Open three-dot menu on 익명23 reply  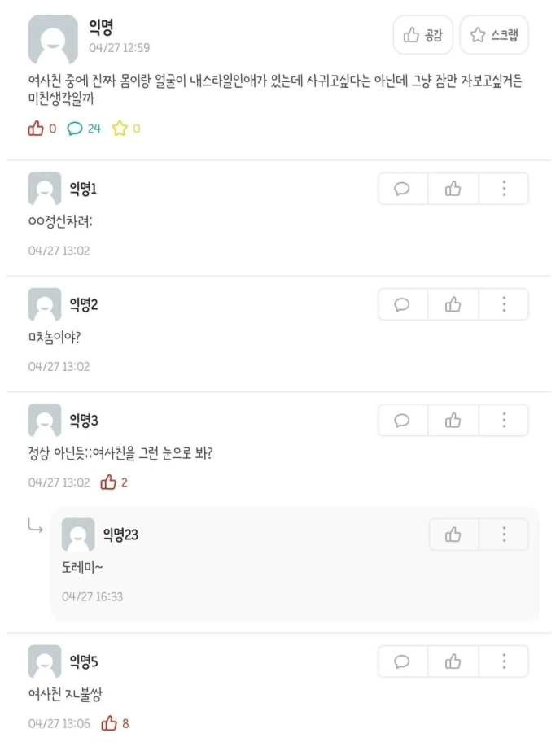pyautogui.click(x=504, y=535)
